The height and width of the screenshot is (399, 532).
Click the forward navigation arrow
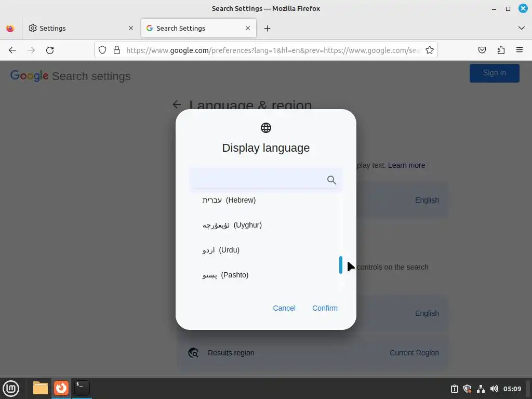click(31, 50)
